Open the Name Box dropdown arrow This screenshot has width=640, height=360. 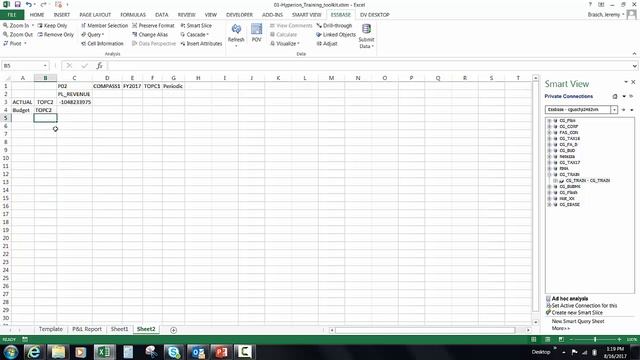[45, 66]
